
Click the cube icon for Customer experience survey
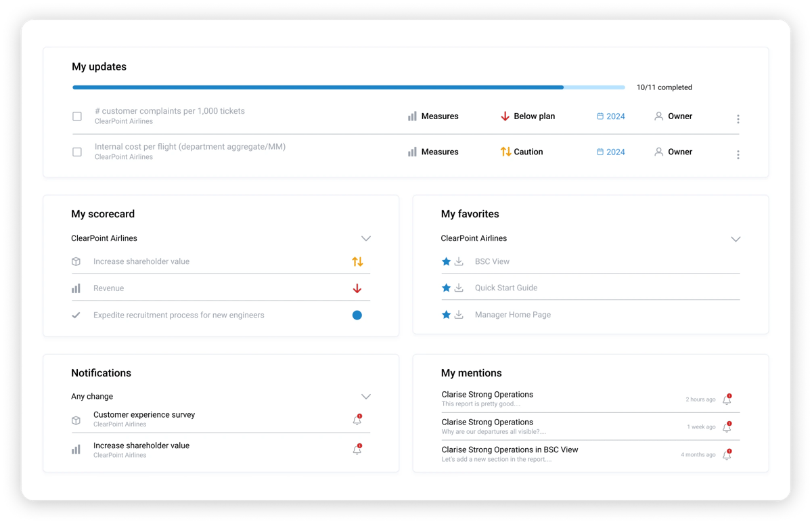point(76,420)
